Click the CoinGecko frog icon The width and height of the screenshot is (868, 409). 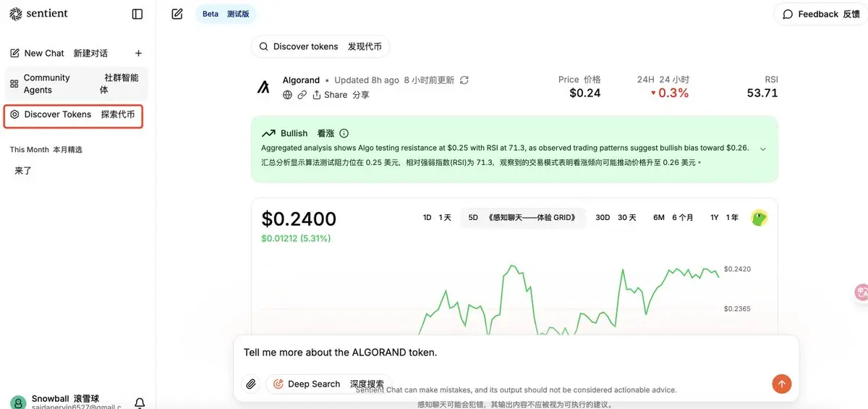[x=759, y=217]
